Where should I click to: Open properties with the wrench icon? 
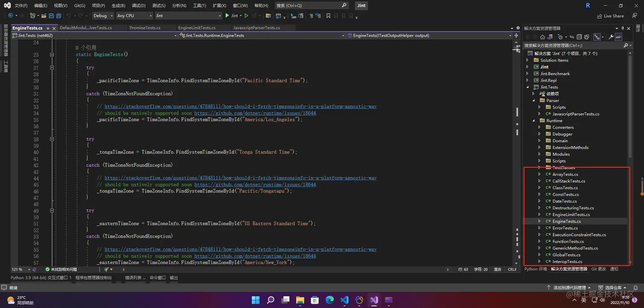pyautogui.click(x=611, y=37)
